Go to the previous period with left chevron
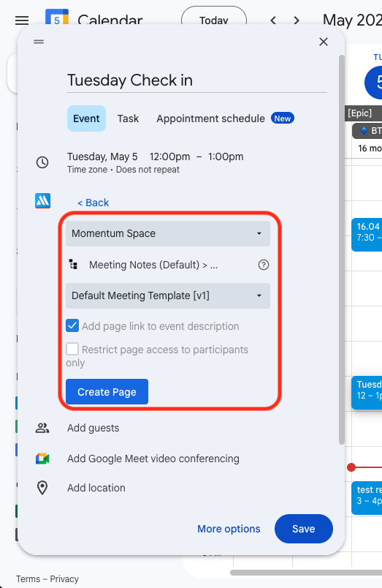 273,20
